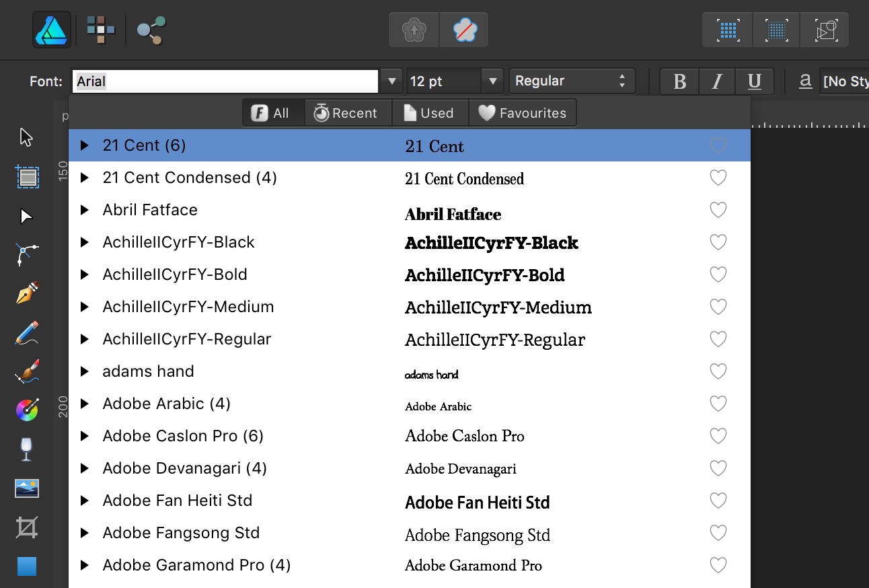
Task: Show the Favourites fonts tab
Action: (x=523, y=113)
